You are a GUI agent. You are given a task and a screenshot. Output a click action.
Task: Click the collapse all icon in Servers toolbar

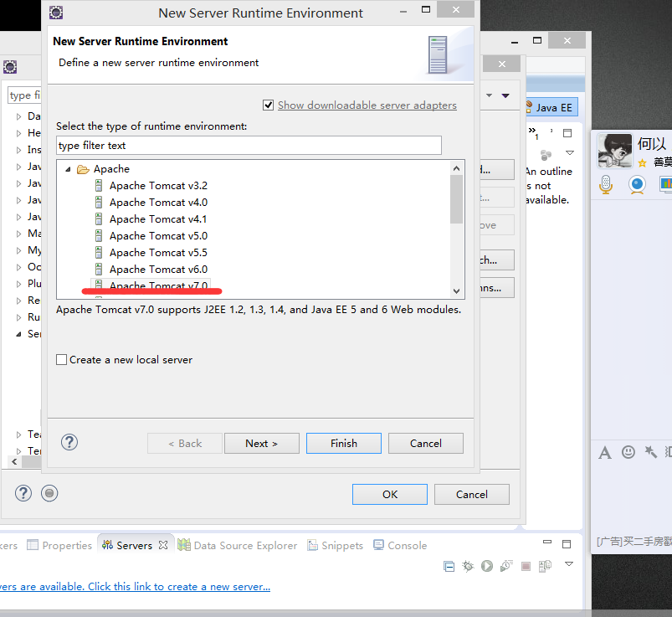coord(449,567)
